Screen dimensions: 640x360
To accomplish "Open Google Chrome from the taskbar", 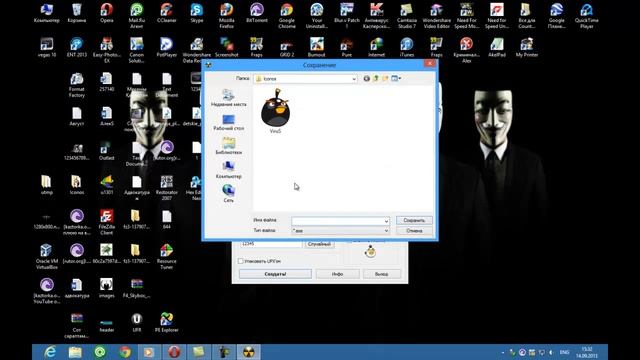I will click(x=125, y=352).
